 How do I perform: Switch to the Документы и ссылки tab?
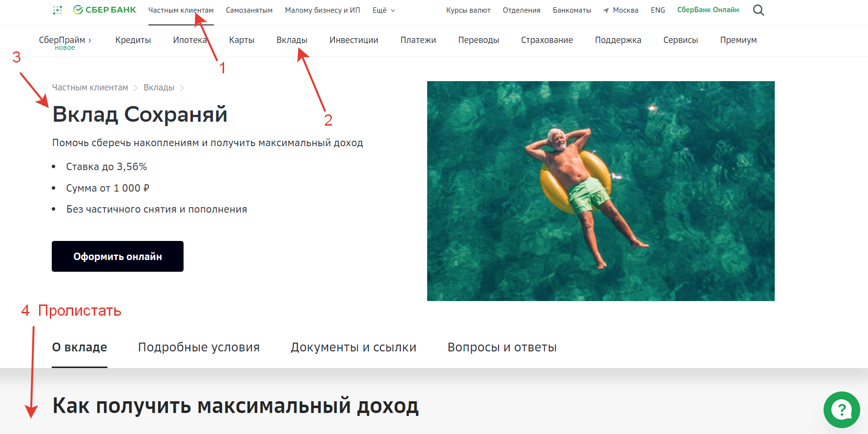point(353,347)
